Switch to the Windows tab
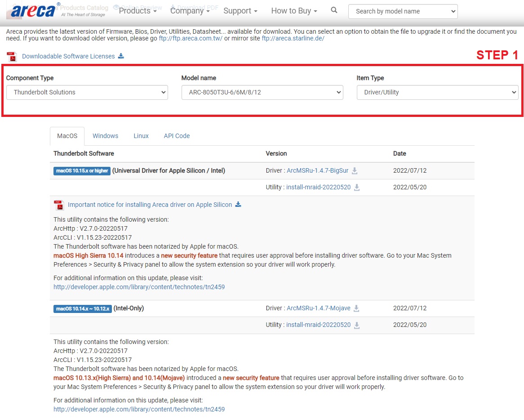Screen dimensions: 524x420 pos(105,136)
